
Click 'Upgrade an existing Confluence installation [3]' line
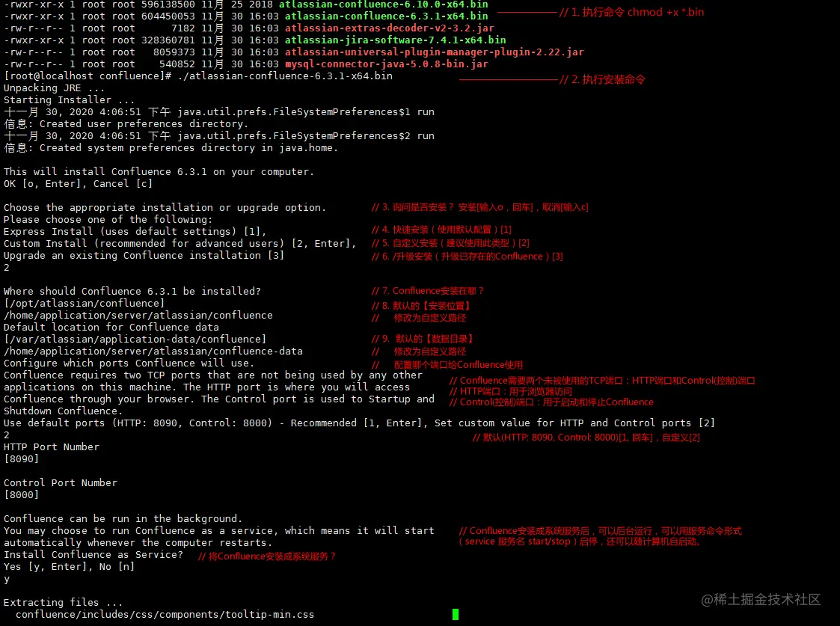click(144, 256)
